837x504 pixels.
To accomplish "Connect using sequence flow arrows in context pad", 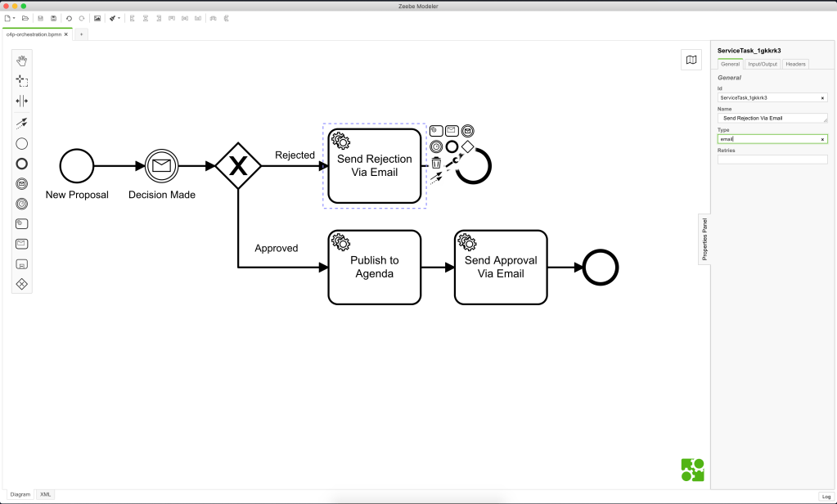I will click(x=436, y=178).
